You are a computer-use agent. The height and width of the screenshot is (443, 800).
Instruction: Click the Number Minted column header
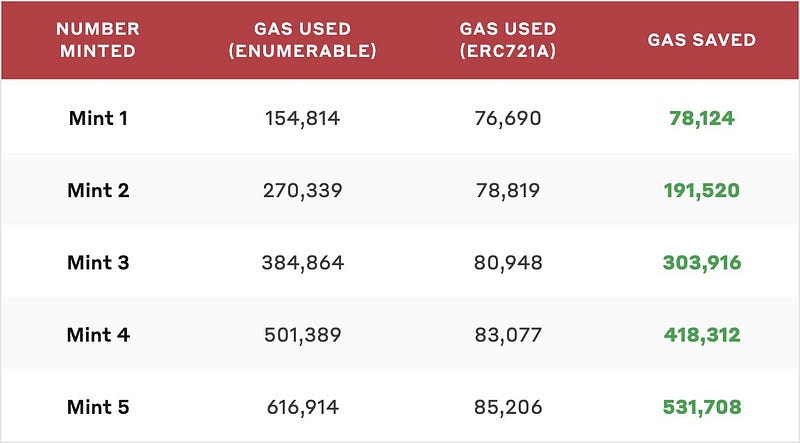tap(98, 41)
